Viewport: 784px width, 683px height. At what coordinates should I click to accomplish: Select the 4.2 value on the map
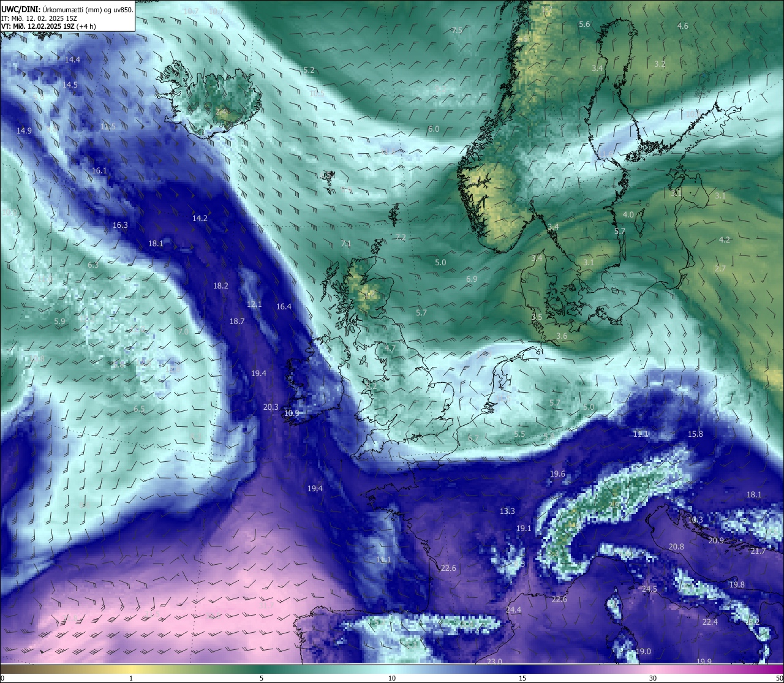725,240
